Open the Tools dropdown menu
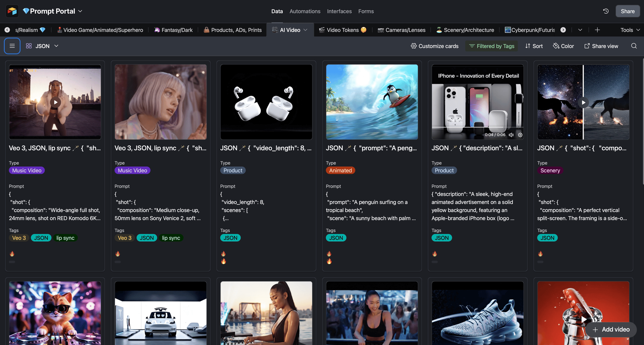Screen dimensions: 644x345 (630, 30)
